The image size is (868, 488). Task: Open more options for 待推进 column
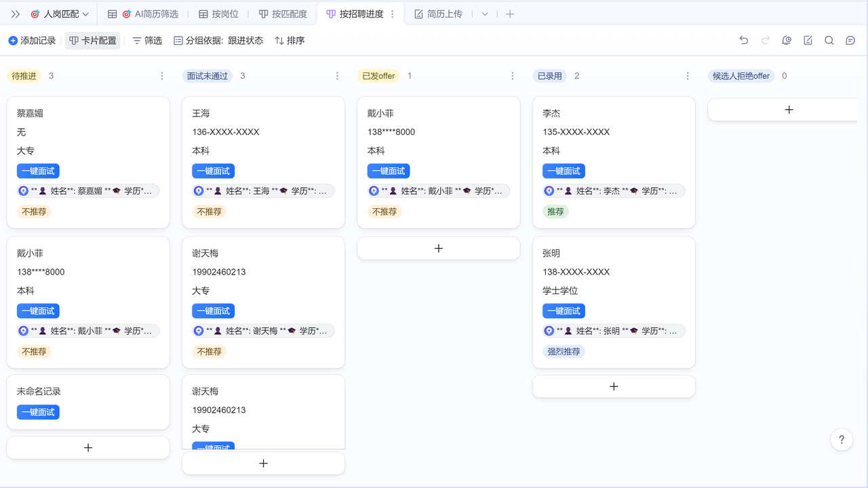point(162,76)
